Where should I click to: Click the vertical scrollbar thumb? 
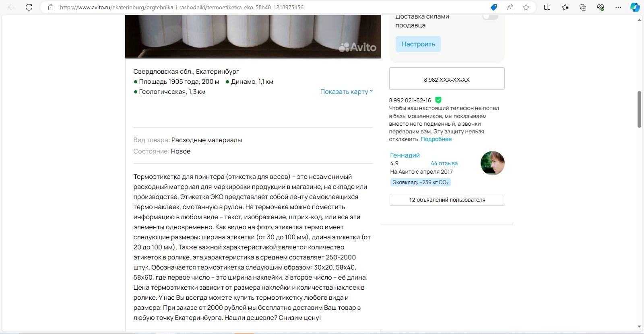[x=639, y=109]
